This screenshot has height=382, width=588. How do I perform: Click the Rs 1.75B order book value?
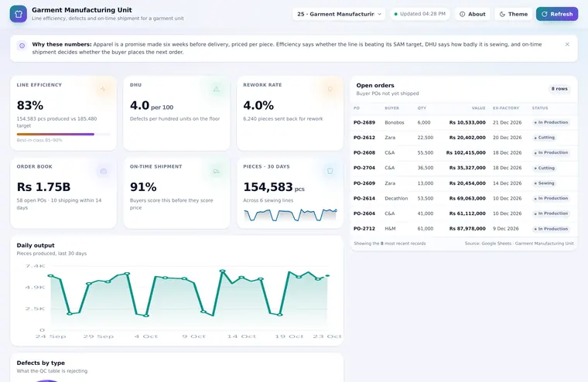tap(44, 187)
